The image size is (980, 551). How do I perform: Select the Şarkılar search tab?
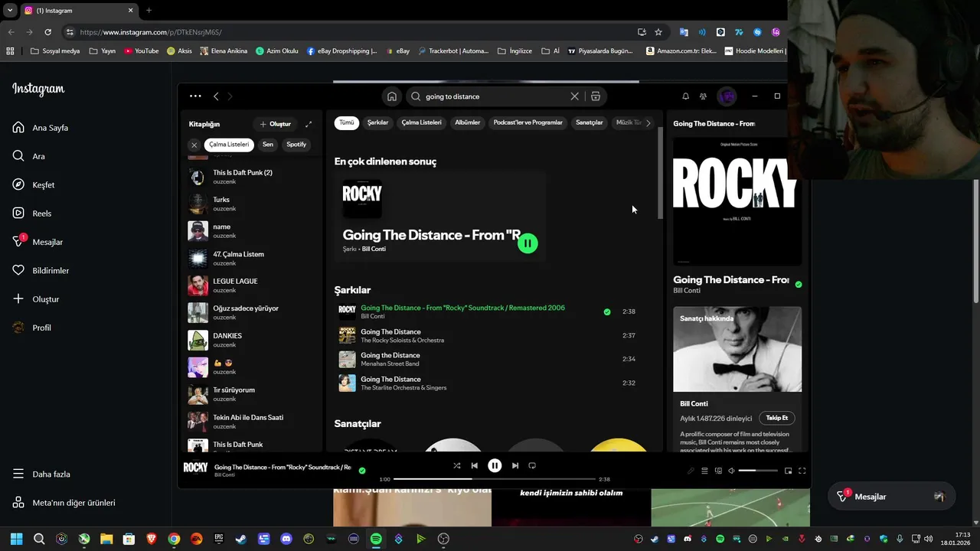[377, 122]
